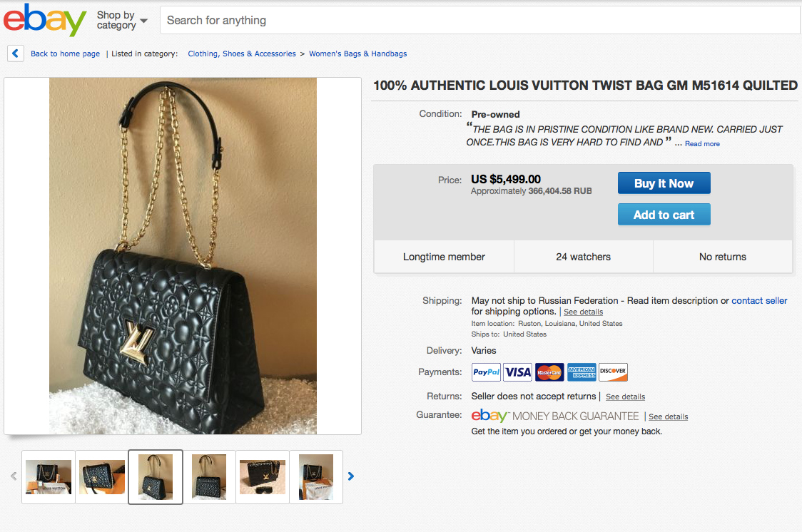Click the MasterCard icon
This screenshot has height=532, width=802.
click(549, 372)
